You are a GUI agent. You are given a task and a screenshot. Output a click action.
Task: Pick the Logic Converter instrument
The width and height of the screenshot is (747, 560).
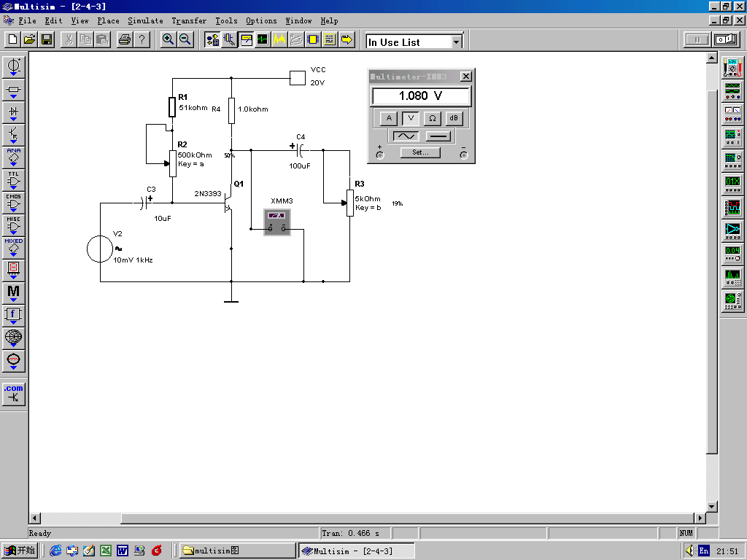click(732, 230)
